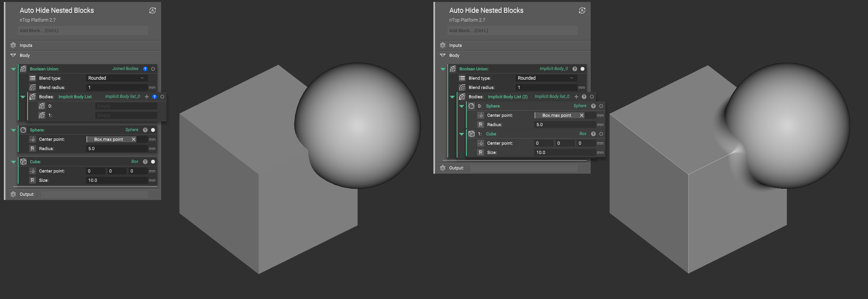Open Blend type dropdown in right panel

pos(546,78)
